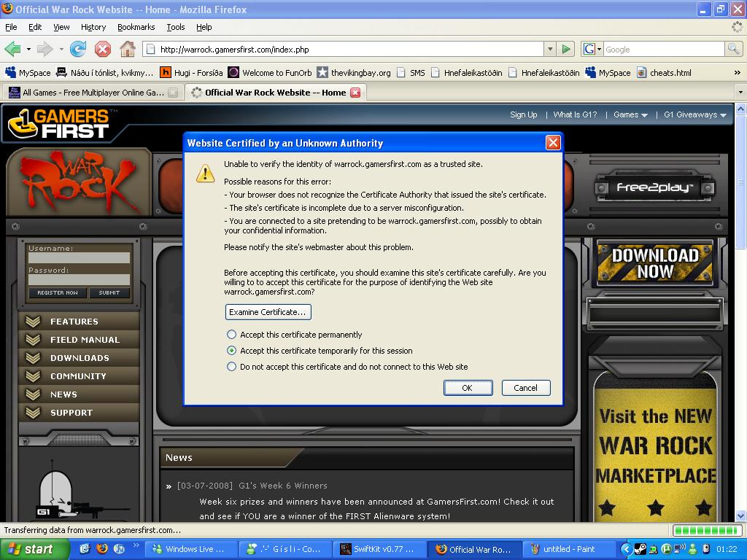Confirm the dialog with OK
The image size is (747, 560).
tap(468, 388)
